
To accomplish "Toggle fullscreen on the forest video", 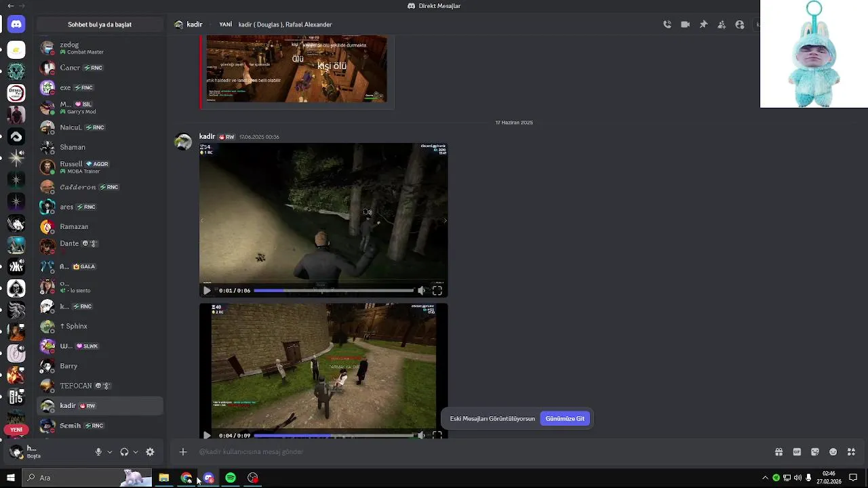I will click(437, 290).
